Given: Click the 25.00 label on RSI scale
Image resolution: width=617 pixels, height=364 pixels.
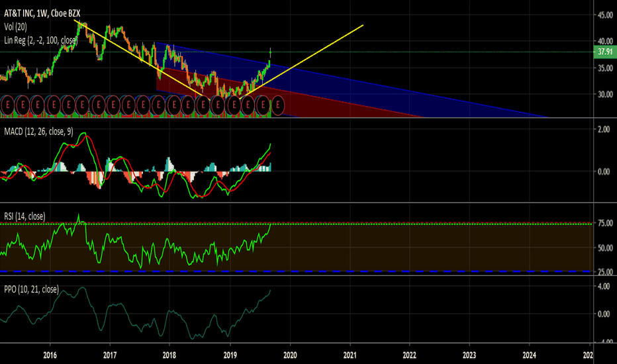Looking at the screenshot, I should tap(605, 271).
